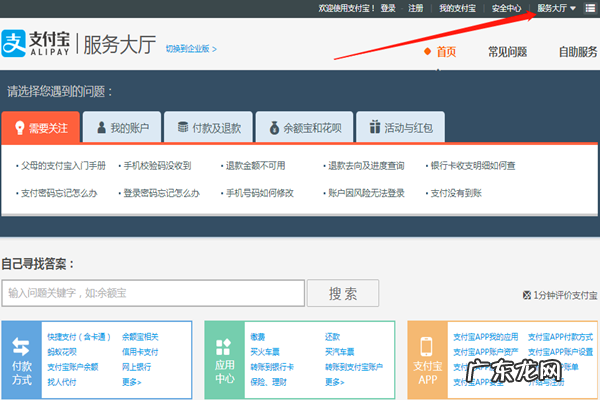Open 登录密码忘记怎么办
The width and height of the screenshot is (600, 400).
(161, 193)
